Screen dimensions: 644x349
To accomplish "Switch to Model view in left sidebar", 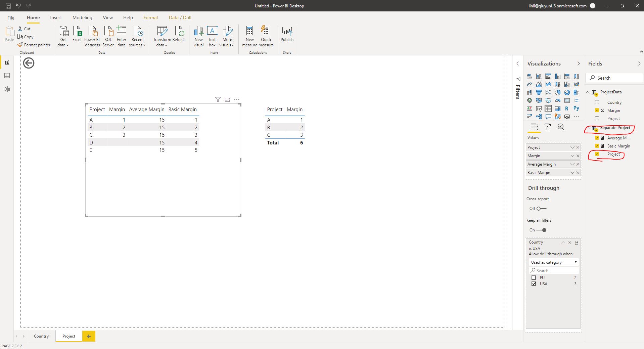I will (x=7, y=89).
